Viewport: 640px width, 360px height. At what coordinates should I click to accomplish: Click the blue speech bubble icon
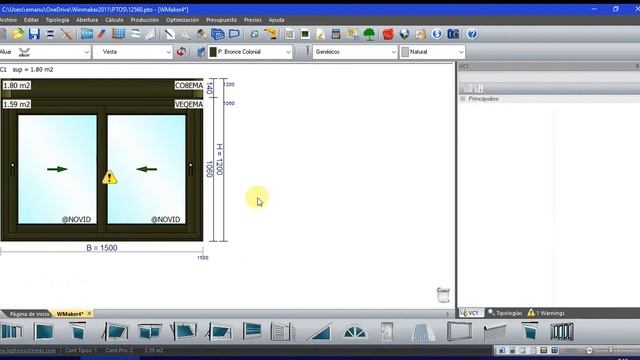click(234, 34)
